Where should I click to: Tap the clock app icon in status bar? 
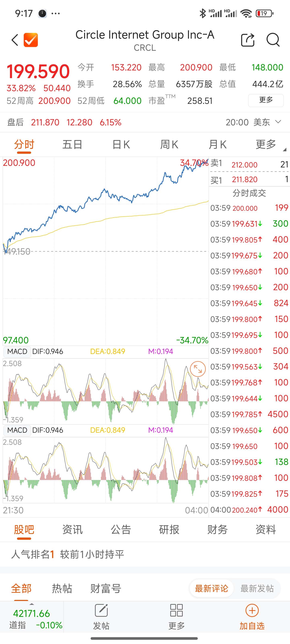coord(42,13)
